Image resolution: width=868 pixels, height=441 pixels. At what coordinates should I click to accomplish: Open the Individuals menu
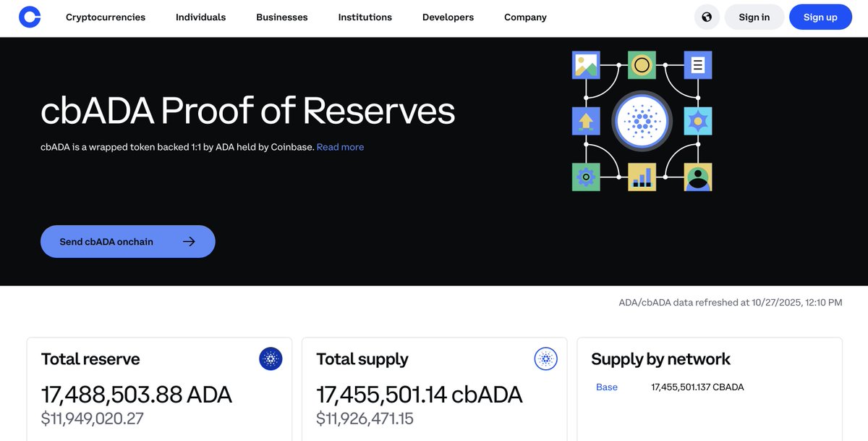pyautogui.click(x=201, y=17)
